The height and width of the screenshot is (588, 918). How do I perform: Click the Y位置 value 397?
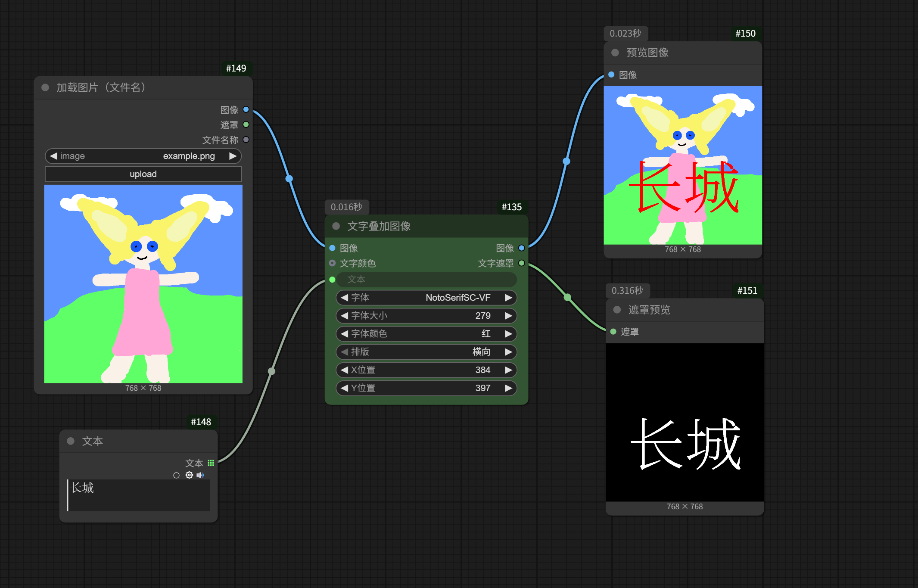(483, 388)
